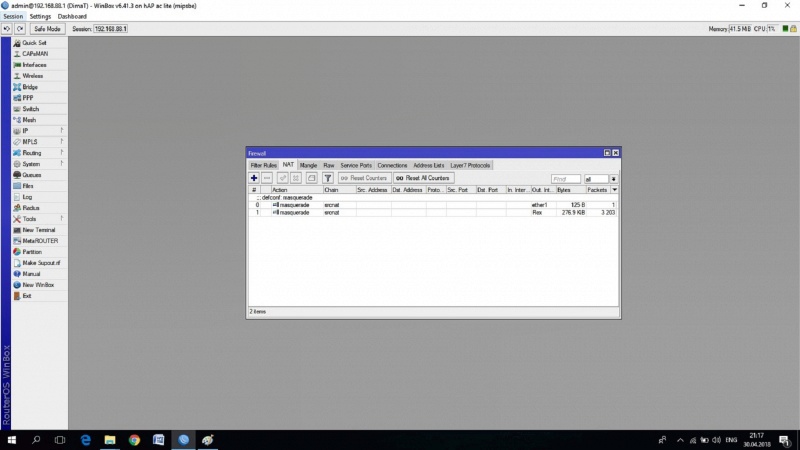Open Wireless from the sidebar
800x450 pixels.
click(x=32, y=76)
